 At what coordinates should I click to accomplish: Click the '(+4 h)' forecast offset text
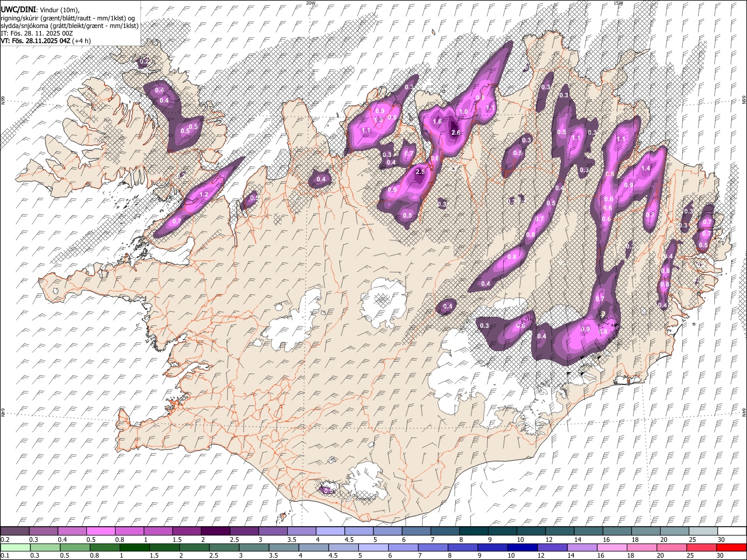click(81, 41)
